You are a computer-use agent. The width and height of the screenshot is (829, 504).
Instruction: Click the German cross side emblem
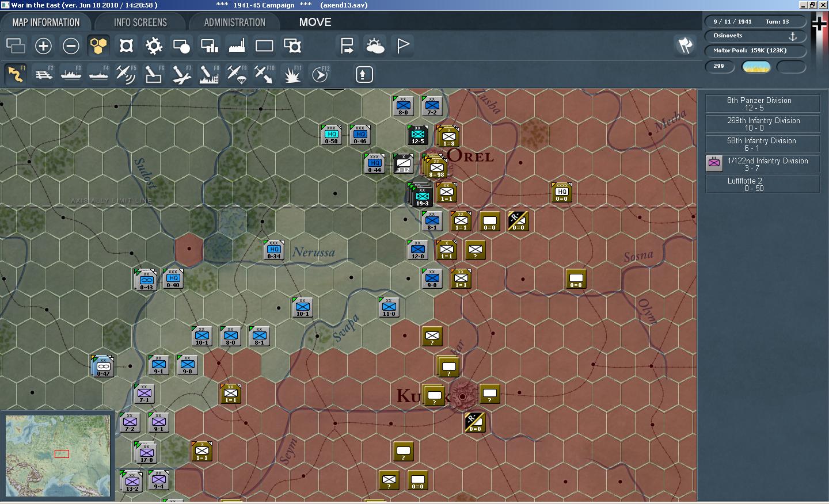pyautogui.click(x=819, y=24)
